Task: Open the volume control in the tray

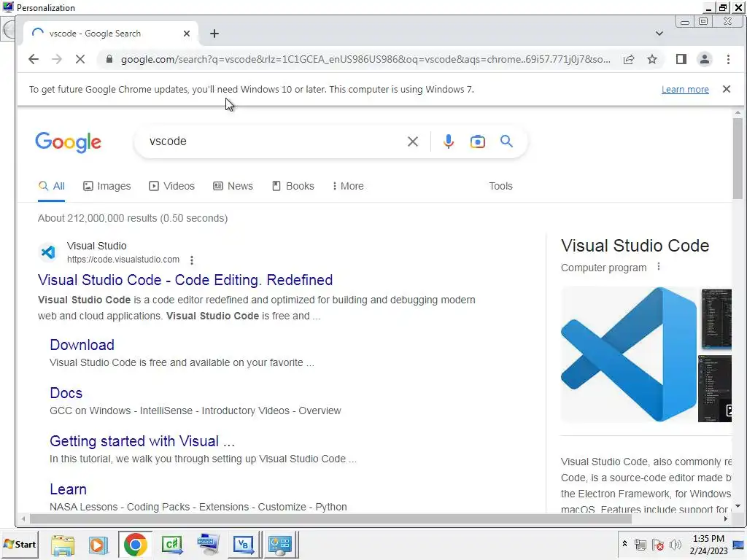Action: coord(675,544)
